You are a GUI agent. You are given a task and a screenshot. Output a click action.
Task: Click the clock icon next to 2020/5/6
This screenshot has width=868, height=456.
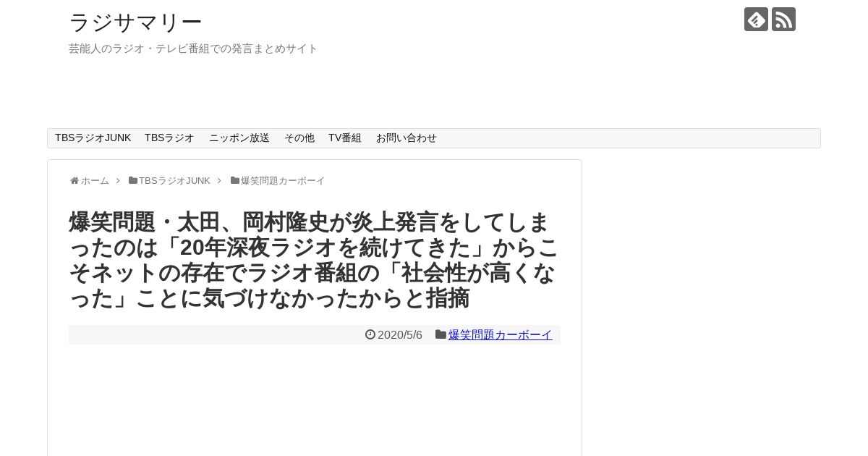tap(370, 334)
